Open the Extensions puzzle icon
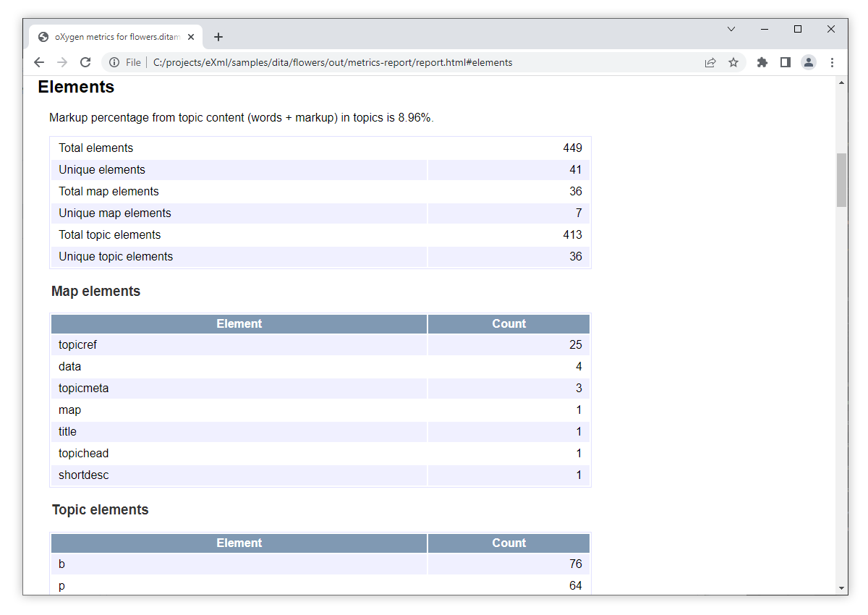Viewport: 868px width, 615px height. point(762,62)
